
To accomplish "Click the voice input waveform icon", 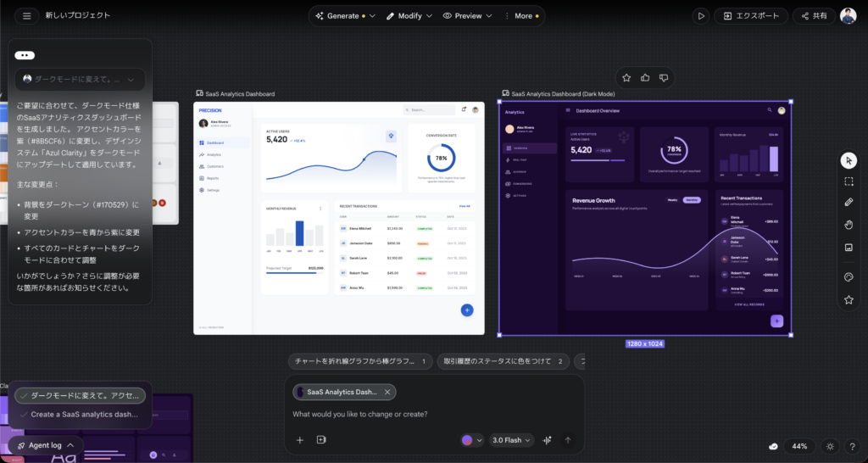I will 548,440.
